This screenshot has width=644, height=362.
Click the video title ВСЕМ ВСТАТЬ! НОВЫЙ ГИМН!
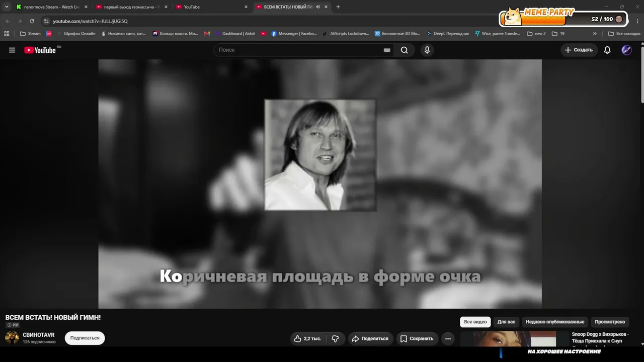coord(53,317)
